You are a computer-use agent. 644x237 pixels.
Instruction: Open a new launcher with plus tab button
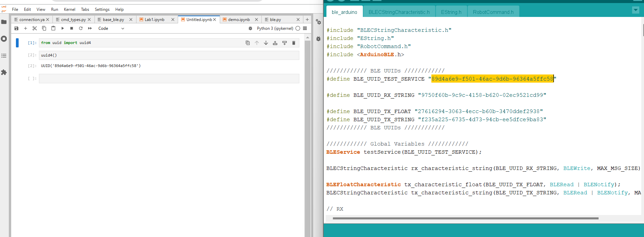point(307,20)
